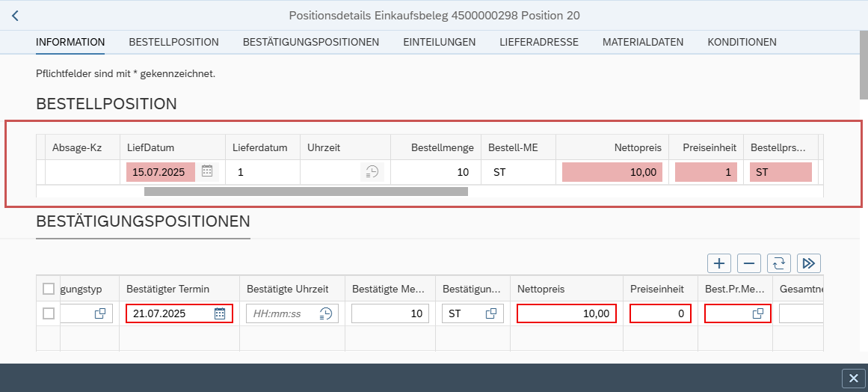Click the LiefDatum column header
Screen dimensions: 868x392
(x=173, y=147)
